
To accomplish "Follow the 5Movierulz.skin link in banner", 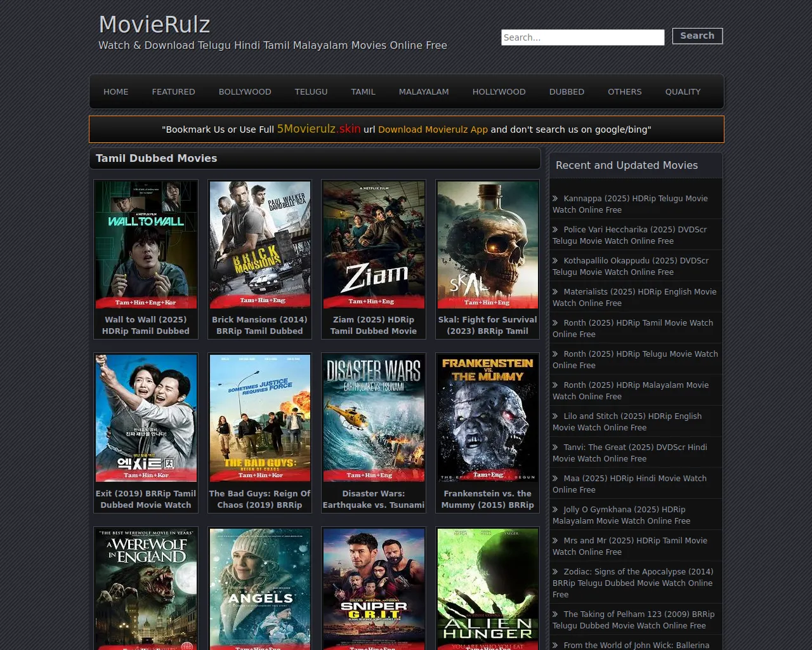I will [x=318, y=129].
